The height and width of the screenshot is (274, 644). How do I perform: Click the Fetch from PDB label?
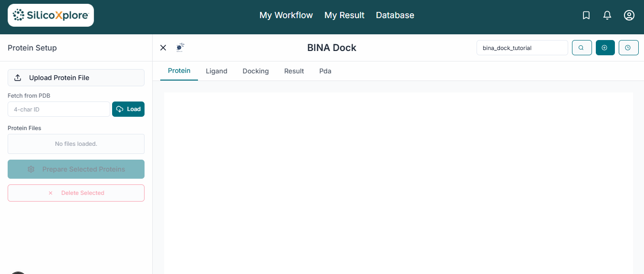pyautogui.click(x=29, y=96)
